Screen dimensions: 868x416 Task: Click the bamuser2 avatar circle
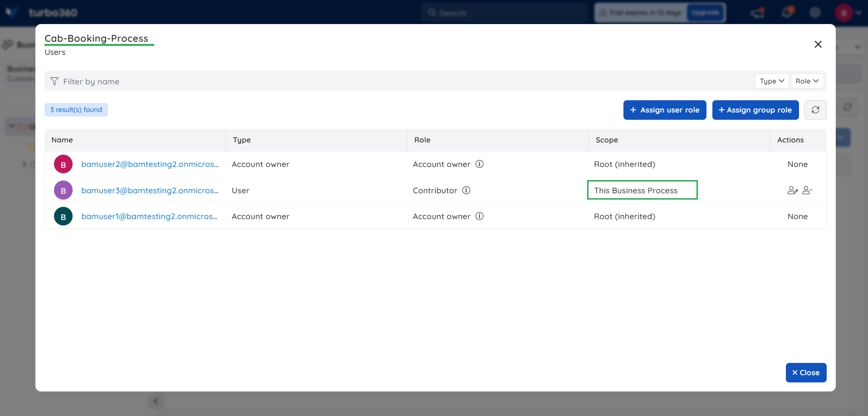[64, 164]
